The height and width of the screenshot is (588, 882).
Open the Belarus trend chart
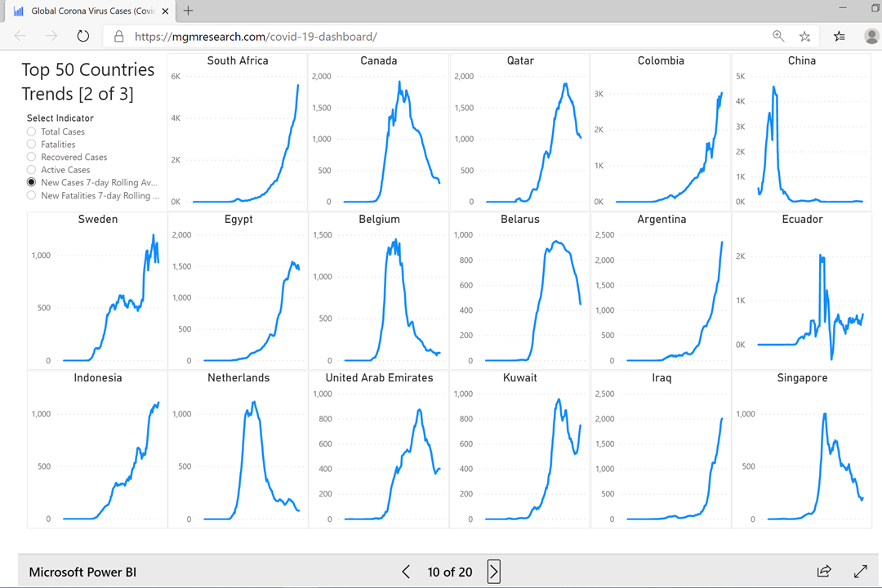[x=519, y=291]
